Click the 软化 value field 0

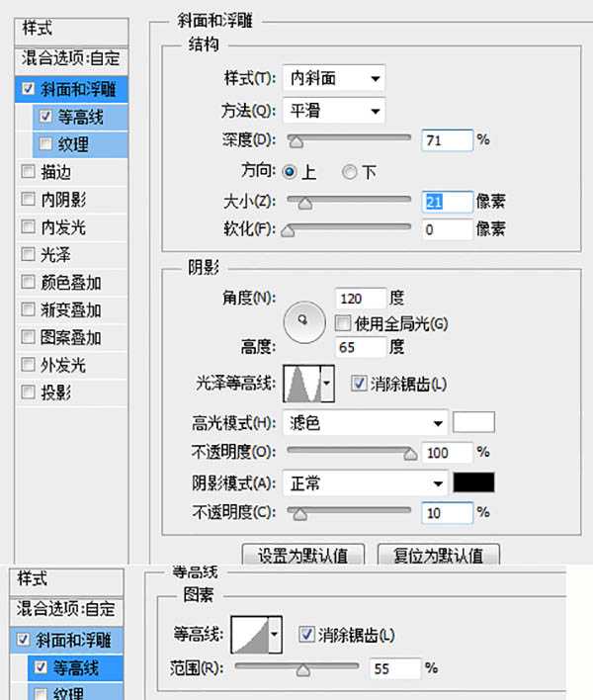(x=447, y=230)
